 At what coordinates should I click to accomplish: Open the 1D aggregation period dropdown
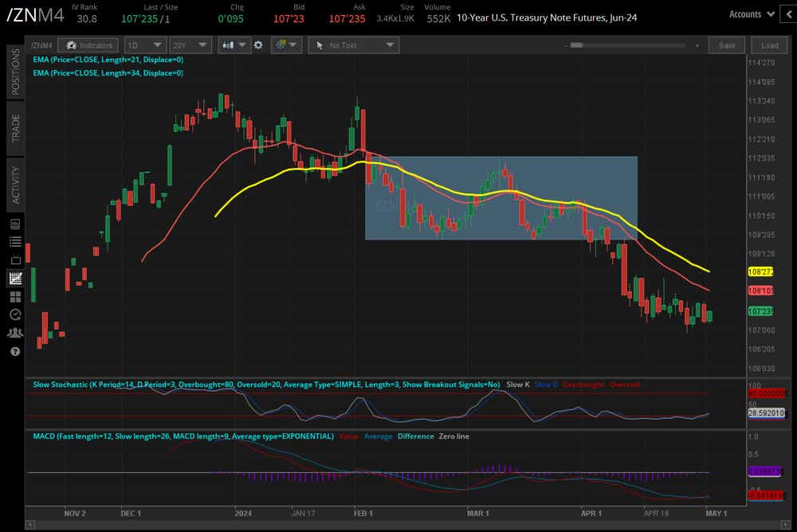coord(144,45)
